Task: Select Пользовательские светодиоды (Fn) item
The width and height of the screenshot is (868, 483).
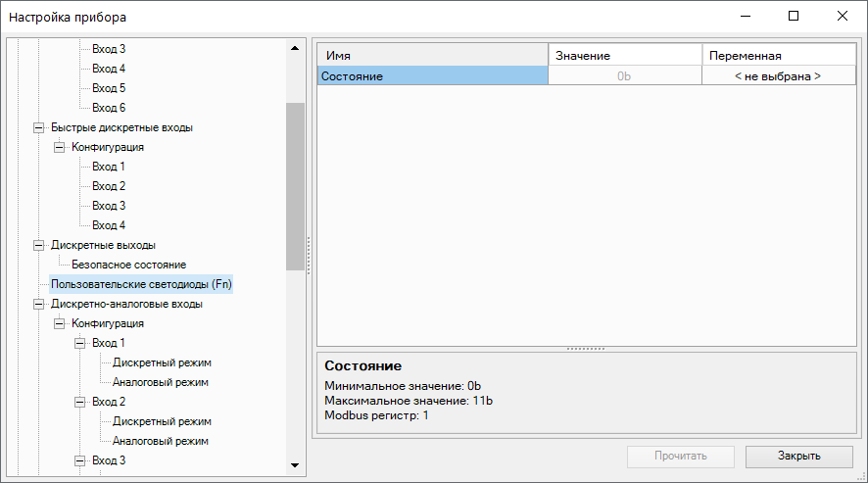Action: [x=141, y=284]
